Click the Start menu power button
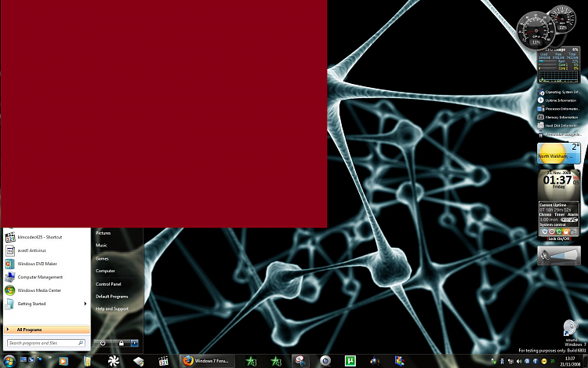Image resolution: width=588 pixels, height=368 pixels. 103,343
